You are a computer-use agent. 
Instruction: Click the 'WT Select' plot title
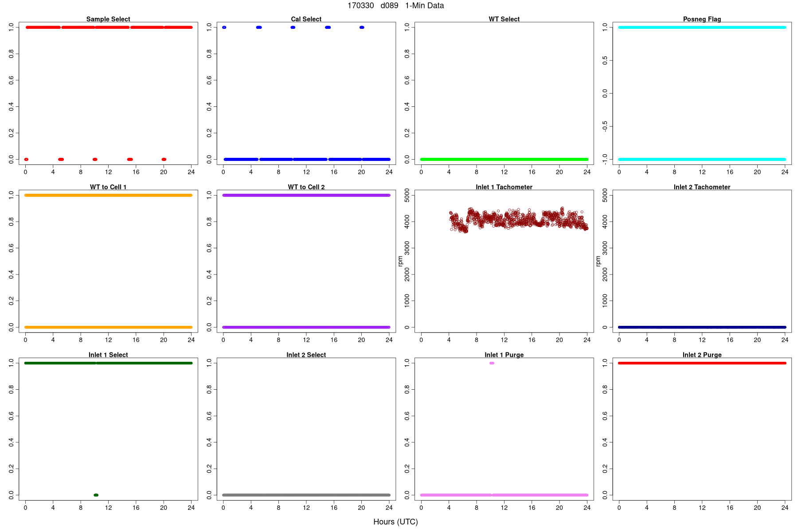pos(504,19)
